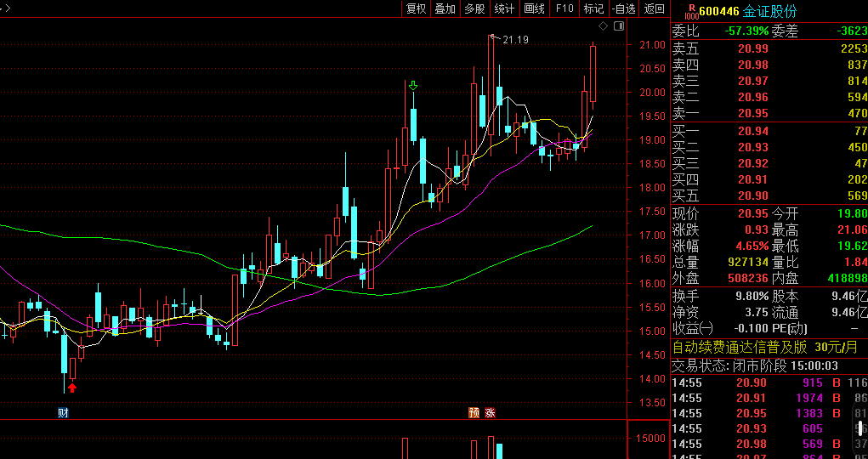Screen dimensions: 868x459
Task: Open F10 company information
Action: click(x=564, y=8)
